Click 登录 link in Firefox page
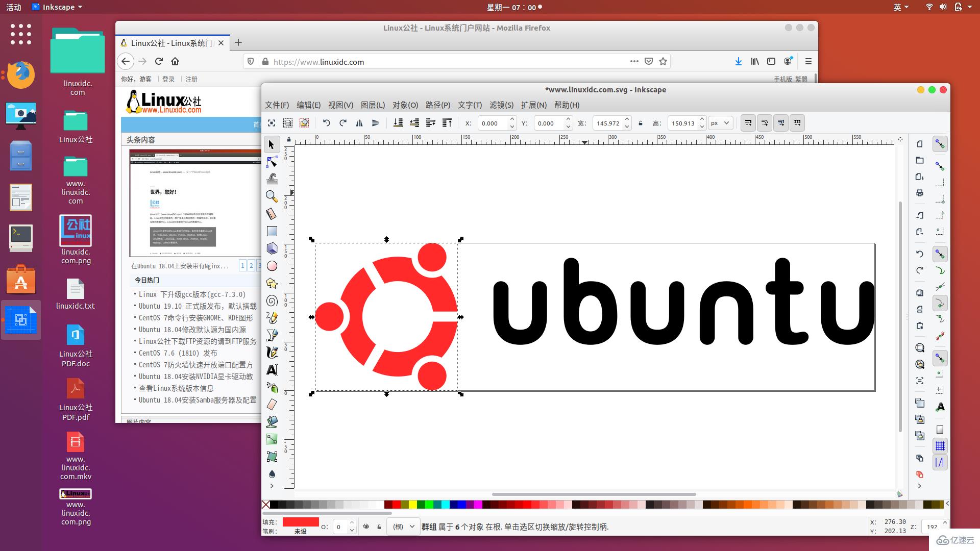The image size is (980, 551). (x=168, y=79)
